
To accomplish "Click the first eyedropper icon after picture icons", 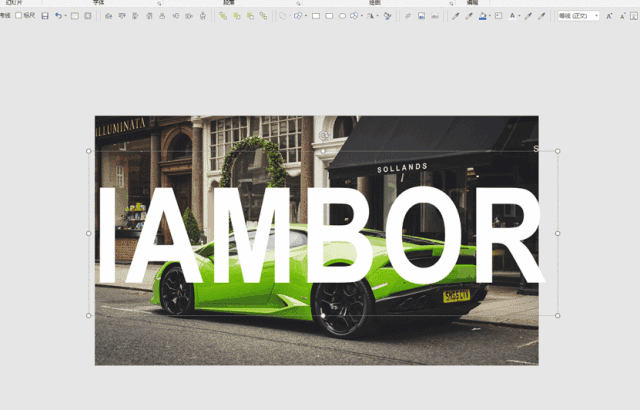I will (456, 16).
